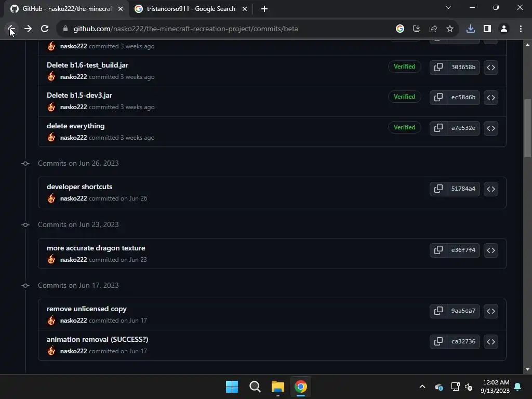Viewport: 532px width, 399px height.
Task: Open Chrome profile menu
Action: click(504, 29)
